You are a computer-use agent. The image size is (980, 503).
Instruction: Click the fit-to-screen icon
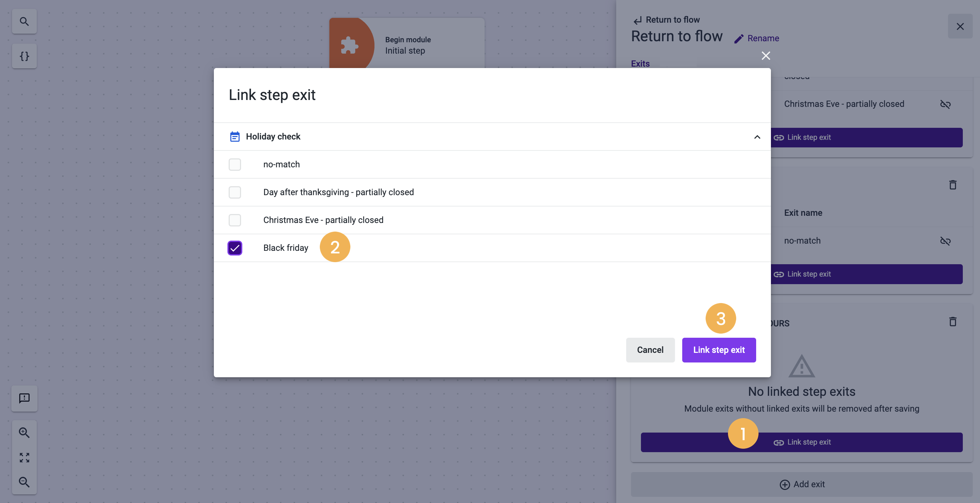24,457
